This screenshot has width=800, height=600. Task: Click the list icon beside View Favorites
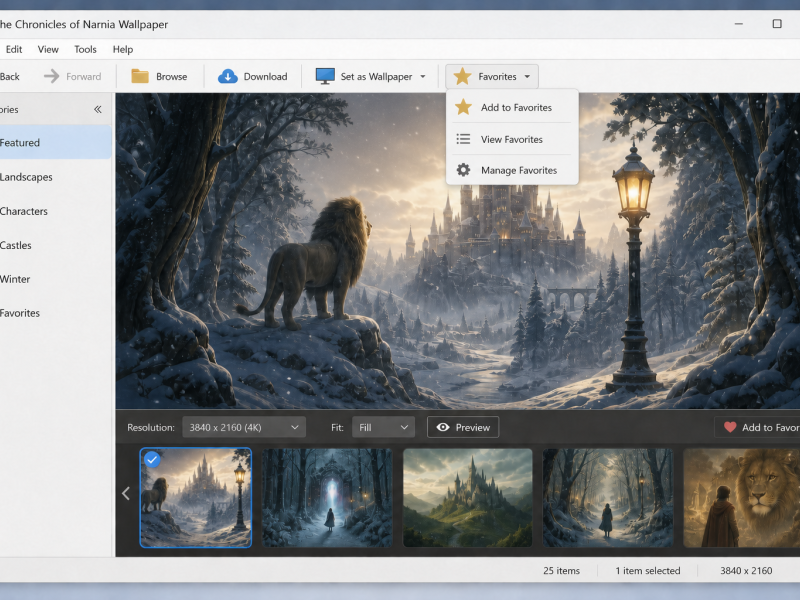[x=463, y=139]
